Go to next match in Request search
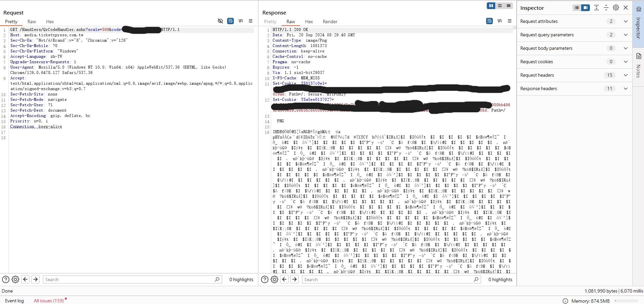Viewport: 644px width, 304px height. [x=35, y=279]
